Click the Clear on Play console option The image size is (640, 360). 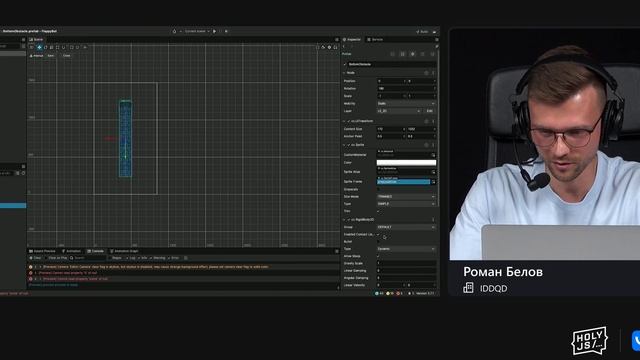pyautogui.click(x=57, y=258)
